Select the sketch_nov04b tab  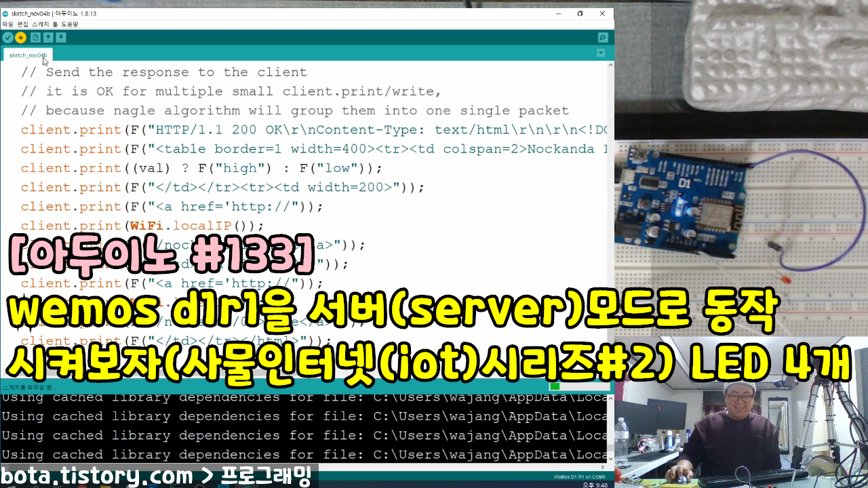coord(28,55)
